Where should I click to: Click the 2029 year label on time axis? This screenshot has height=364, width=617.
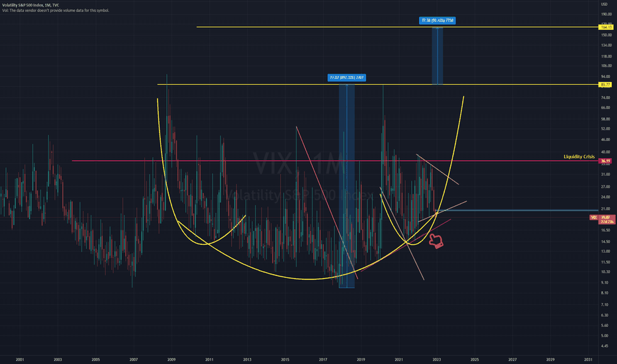click(x=551, y=359)
